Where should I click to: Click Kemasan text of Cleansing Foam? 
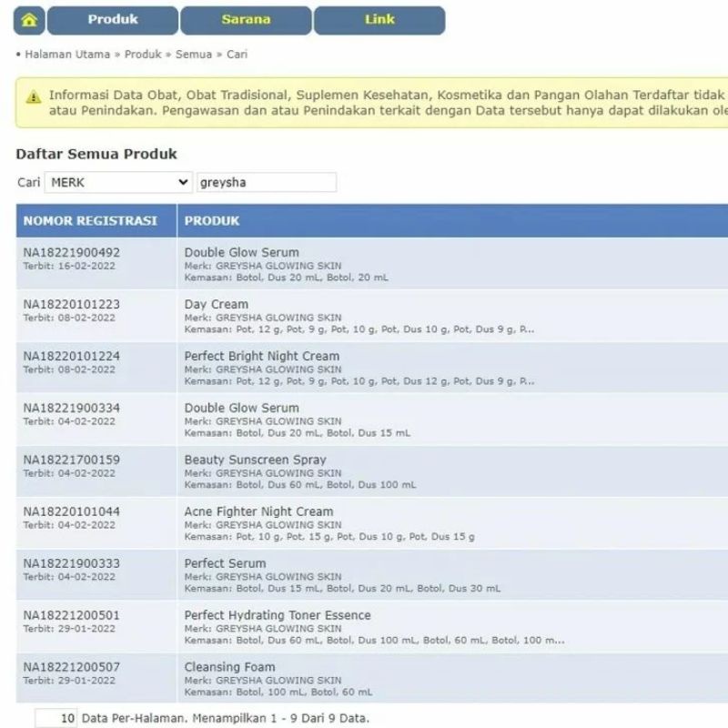(x=278, y=693)
